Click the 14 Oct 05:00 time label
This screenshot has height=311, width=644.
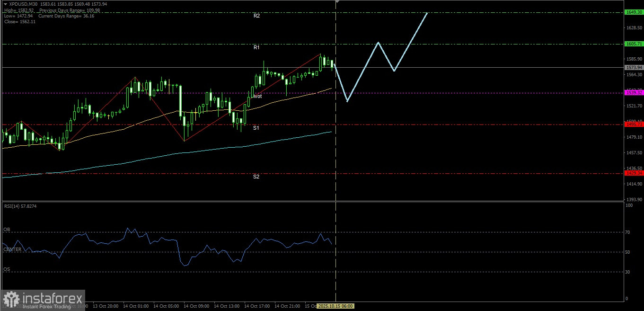[x=166, y=306]
